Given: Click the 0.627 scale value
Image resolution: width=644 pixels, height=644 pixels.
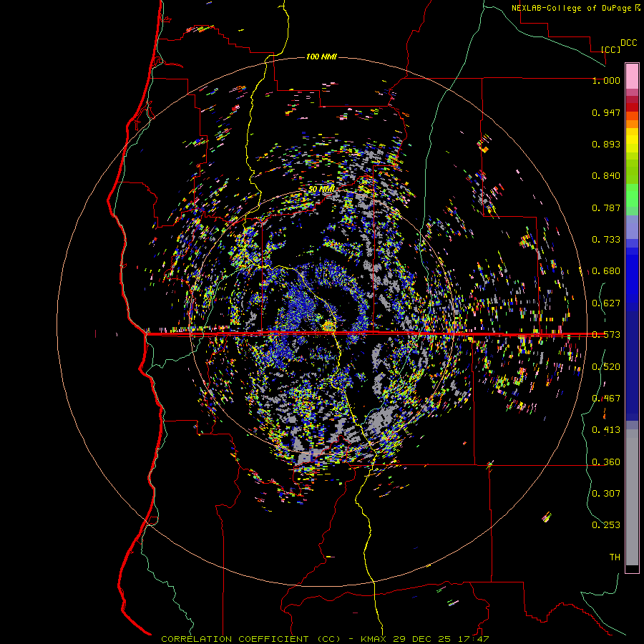Looking at the screenshot, I should click(606, 303).
